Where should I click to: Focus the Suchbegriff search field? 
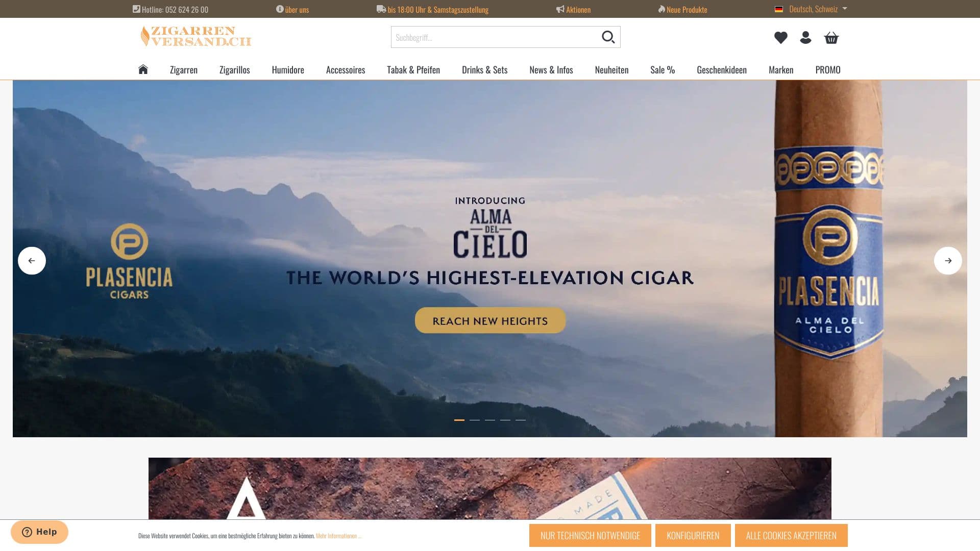[495, 37]
